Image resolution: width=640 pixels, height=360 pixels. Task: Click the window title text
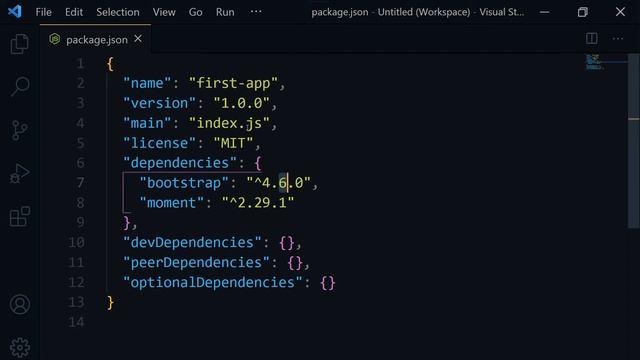tap(417, 12)
